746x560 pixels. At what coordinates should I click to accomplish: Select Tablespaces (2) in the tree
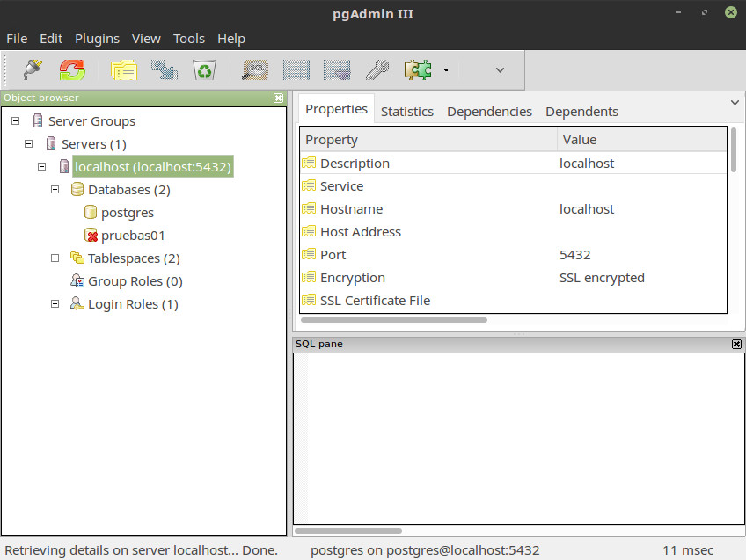pyautogui.click(x=134, y=258)
